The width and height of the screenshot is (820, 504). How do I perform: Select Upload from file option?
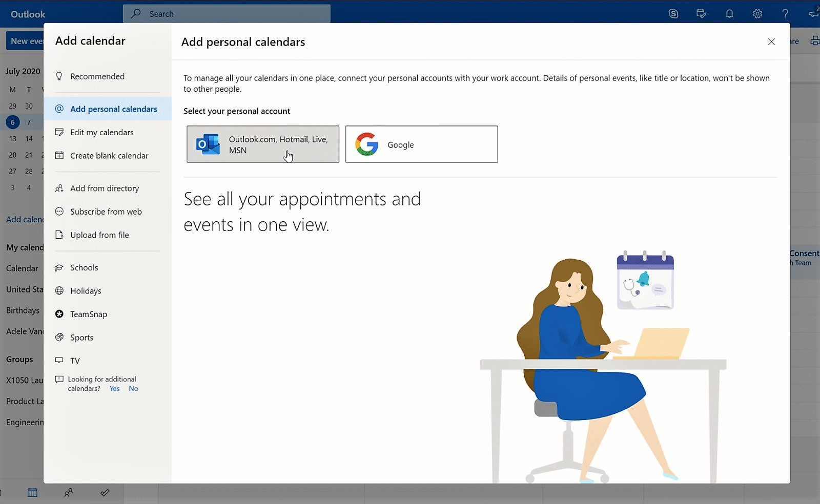[x=99, y=235]
